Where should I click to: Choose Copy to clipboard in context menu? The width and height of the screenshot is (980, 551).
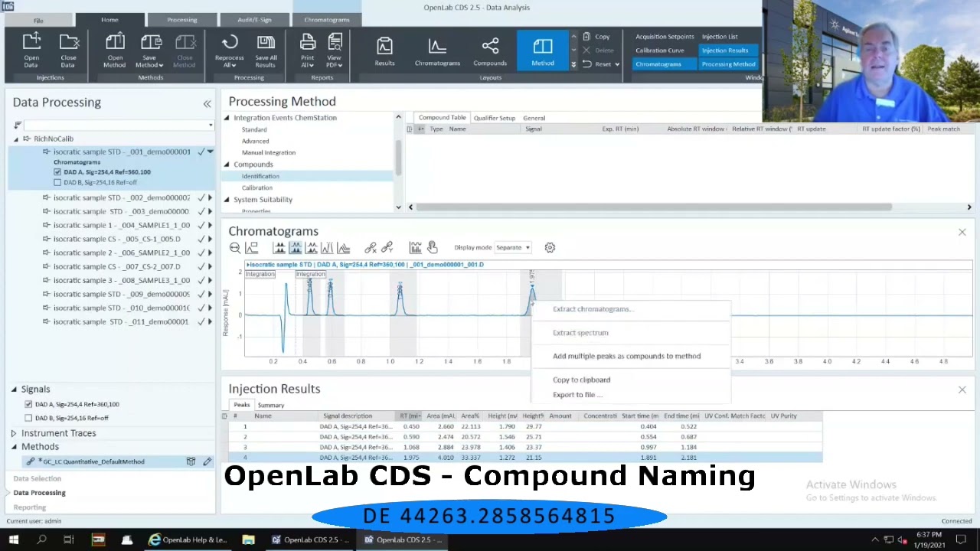click(x=581, y=380)
